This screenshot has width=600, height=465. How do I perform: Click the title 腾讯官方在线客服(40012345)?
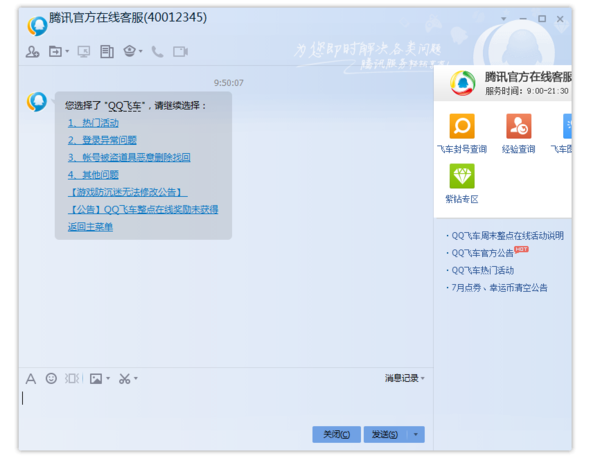point(128,18)
